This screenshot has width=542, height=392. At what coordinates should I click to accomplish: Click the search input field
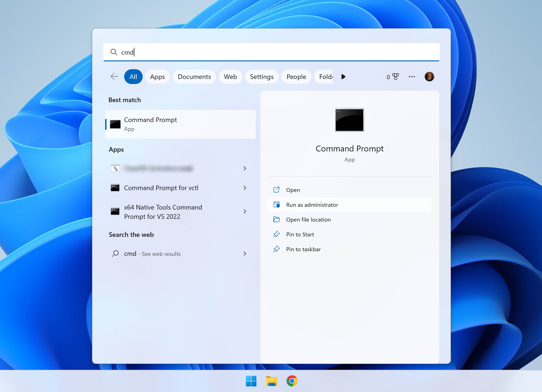271,52
